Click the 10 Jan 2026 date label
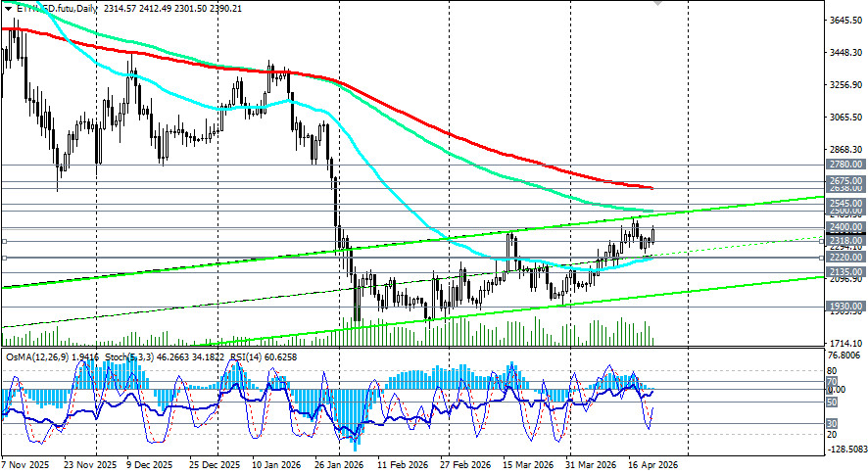The image size is (868, 474). click(x=275, y=464)
